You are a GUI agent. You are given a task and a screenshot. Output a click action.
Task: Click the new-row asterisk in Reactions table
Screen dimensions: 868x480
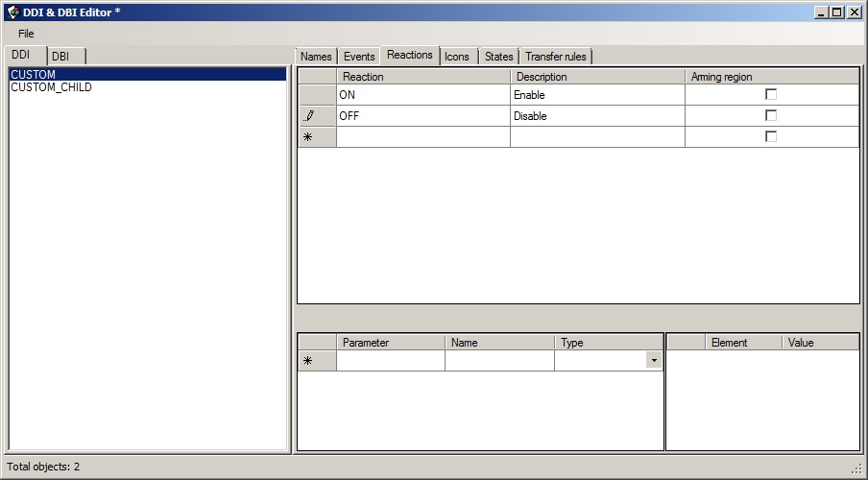(308, 136)
